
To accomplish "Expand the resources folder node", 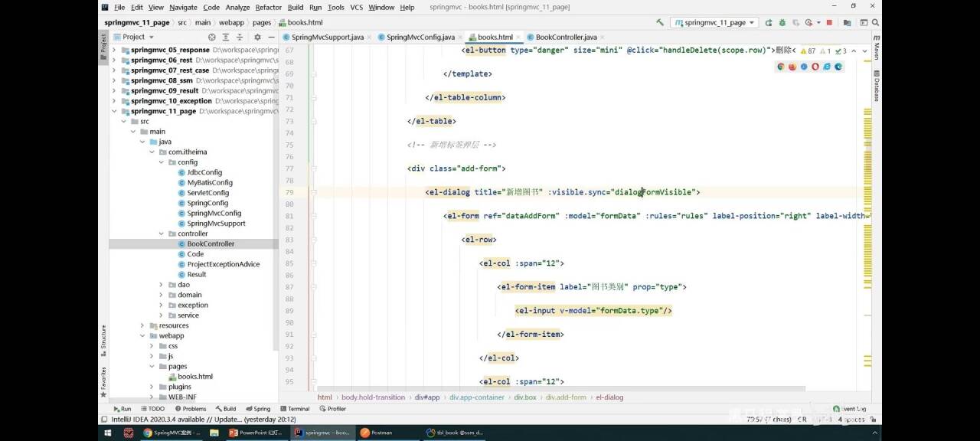I will tap(142, 325).
